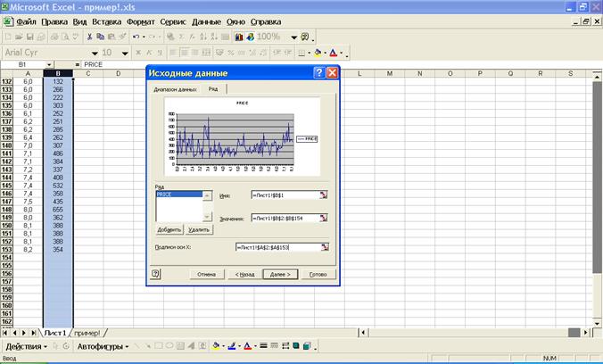Collapse dialog via the Имя range selector icon
Image resolution: width=603 pixels, height=364 pixels.
pyautogui.click(x=324, y=195)
